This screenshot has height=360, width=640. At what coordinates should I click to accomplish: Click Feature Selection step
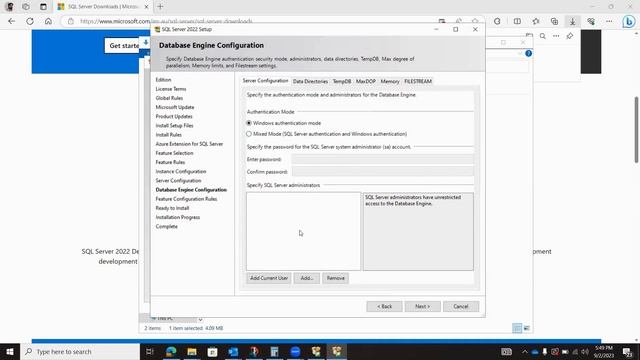pyautogui.click(x=174, y=153)
